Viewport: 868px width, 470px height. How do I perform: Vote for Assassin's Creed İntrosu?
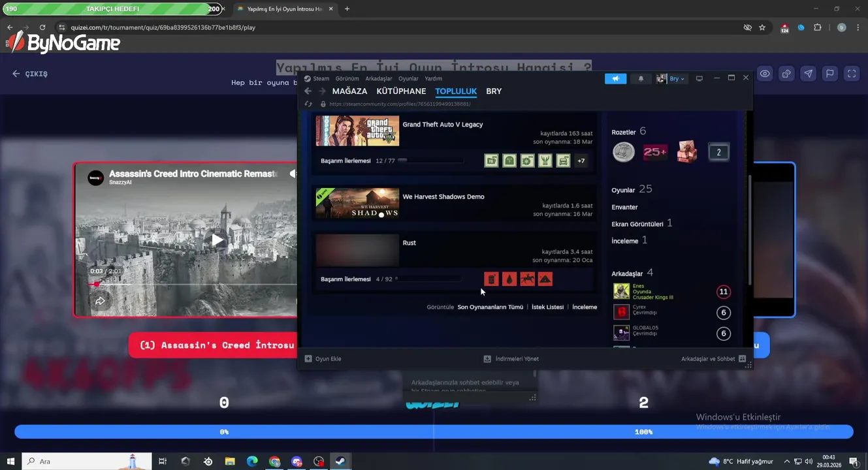(214, 345)
